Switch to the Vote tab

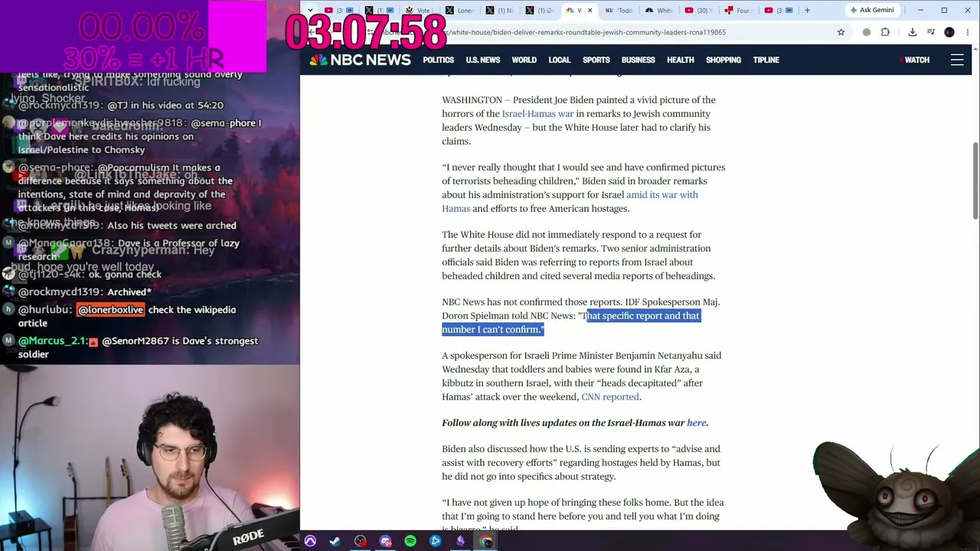[x=418, y=10]
